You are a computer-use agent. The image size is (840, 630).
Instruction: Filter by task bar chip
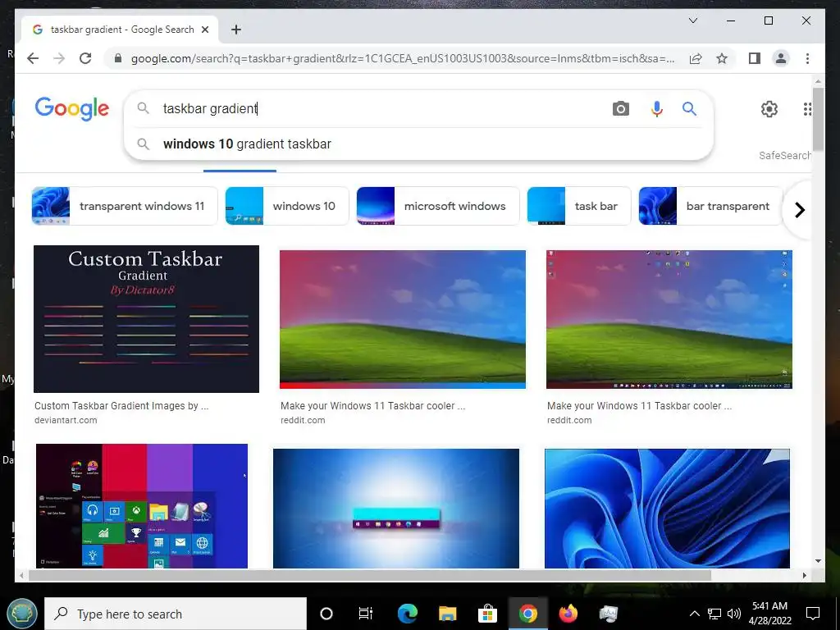coord(578,206)
